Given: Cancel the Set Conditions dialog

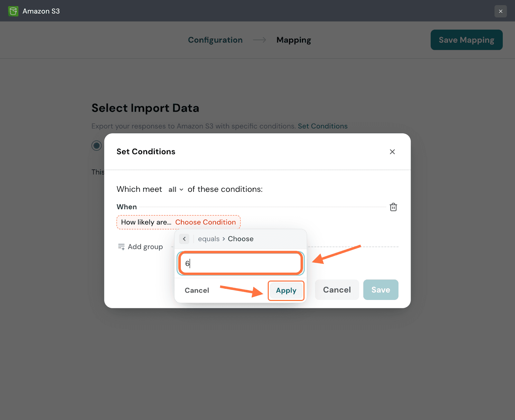Looking at the screenshot, I should [x=337, y=290].
